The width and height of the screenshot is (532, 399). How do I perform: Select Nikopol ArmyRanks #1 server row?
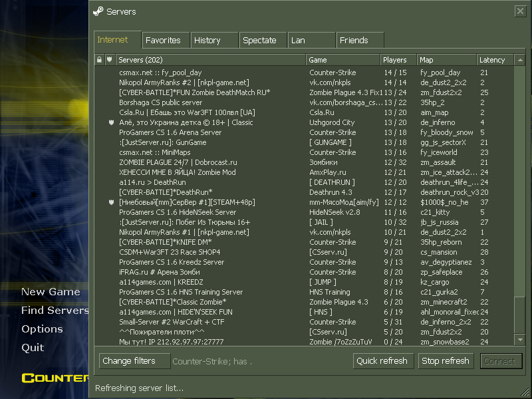coord(305,232)
